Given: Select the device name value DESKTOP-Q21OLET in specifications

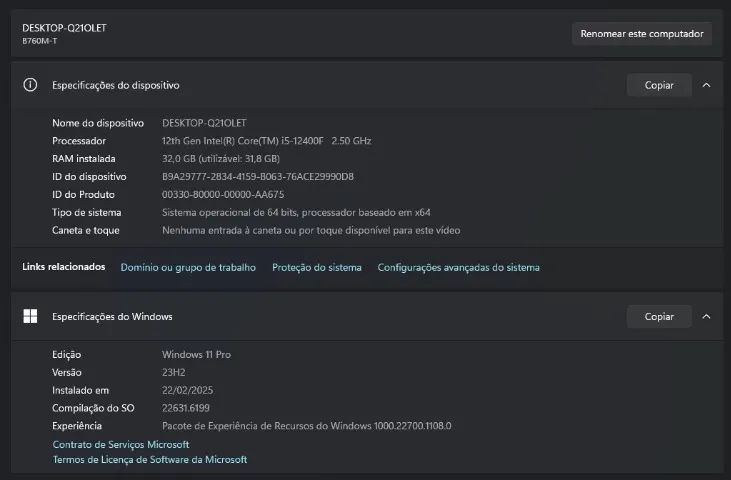Looking at the screenshot, I should 204,123.
